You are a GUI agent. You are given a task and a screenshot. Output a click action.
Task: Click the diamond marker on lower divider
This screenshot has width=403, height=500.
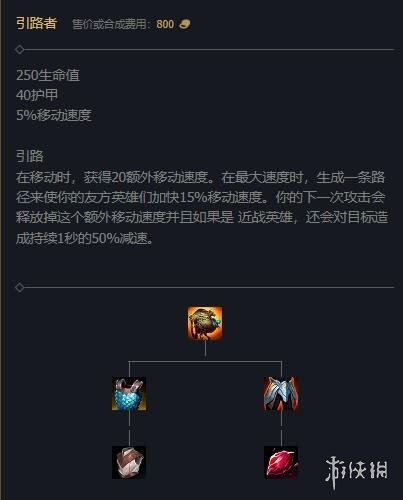pos(20,287)
